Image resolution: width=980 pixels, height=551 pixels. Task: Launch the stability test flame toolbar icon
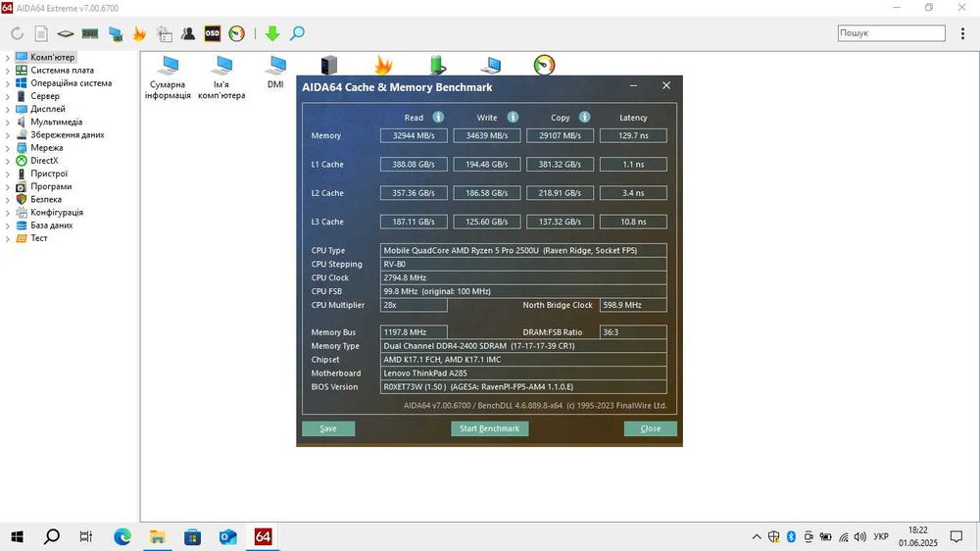click(x=139, y=33)
